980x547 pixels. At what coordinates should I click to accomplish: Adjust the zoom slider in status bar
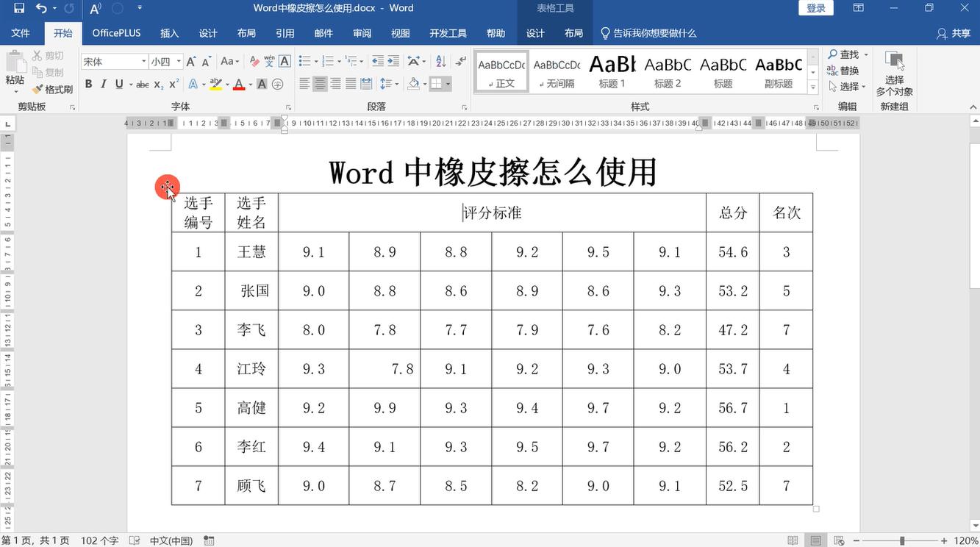point(902,540)
